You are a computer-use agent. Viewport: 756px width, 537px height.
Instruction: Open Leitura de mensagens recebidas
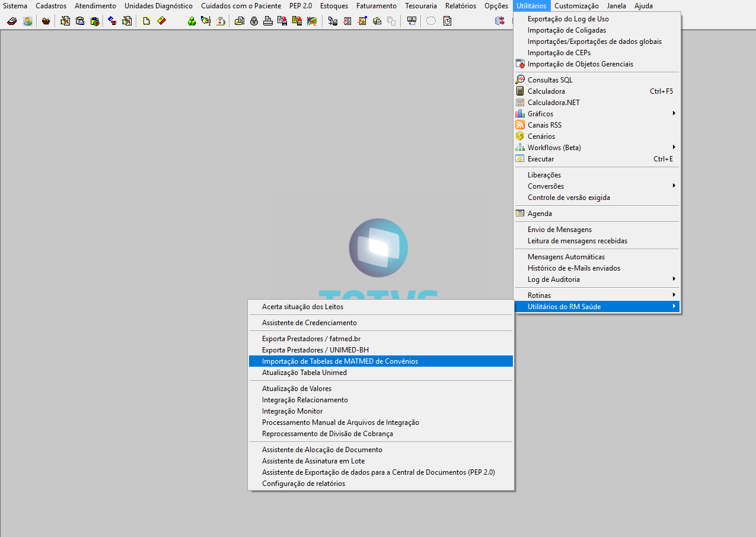[x=597, y=241]
